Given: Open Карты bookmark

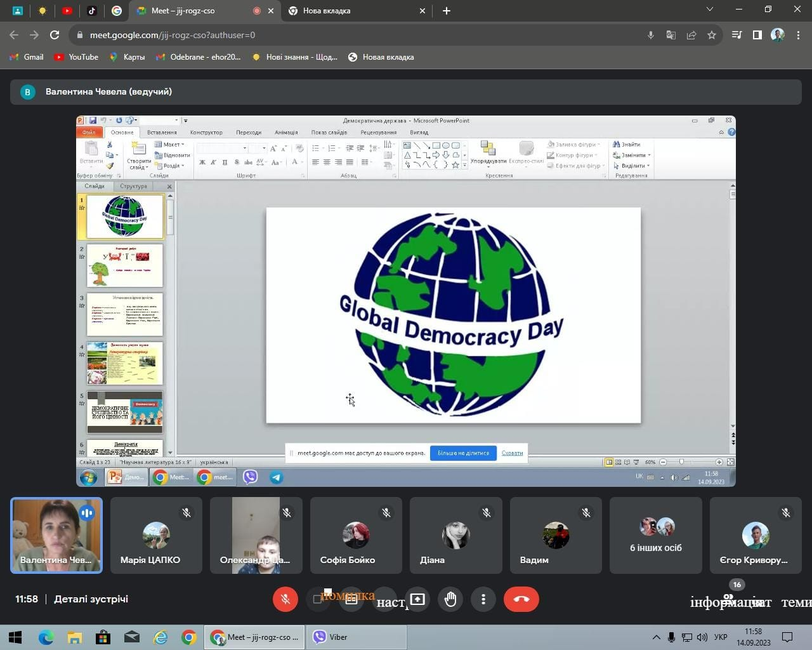Looking at the screenshot, I should click(127, 57).
